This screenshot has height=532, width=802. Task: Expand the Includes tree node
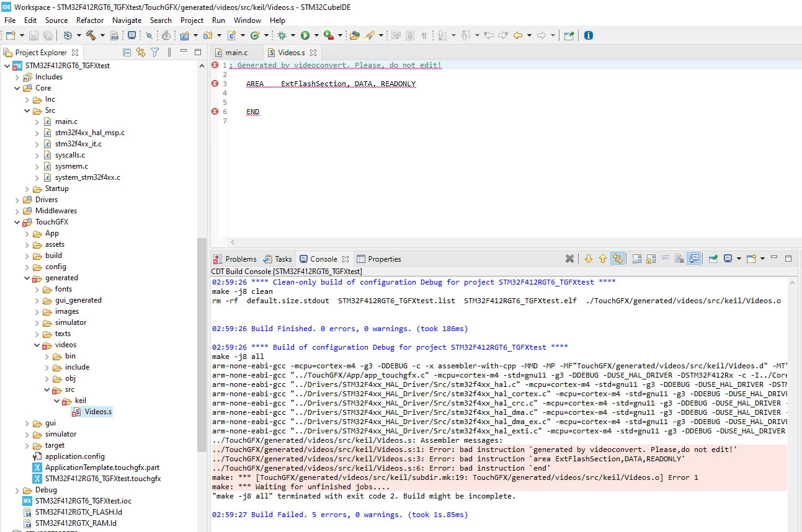pos(17,77)
